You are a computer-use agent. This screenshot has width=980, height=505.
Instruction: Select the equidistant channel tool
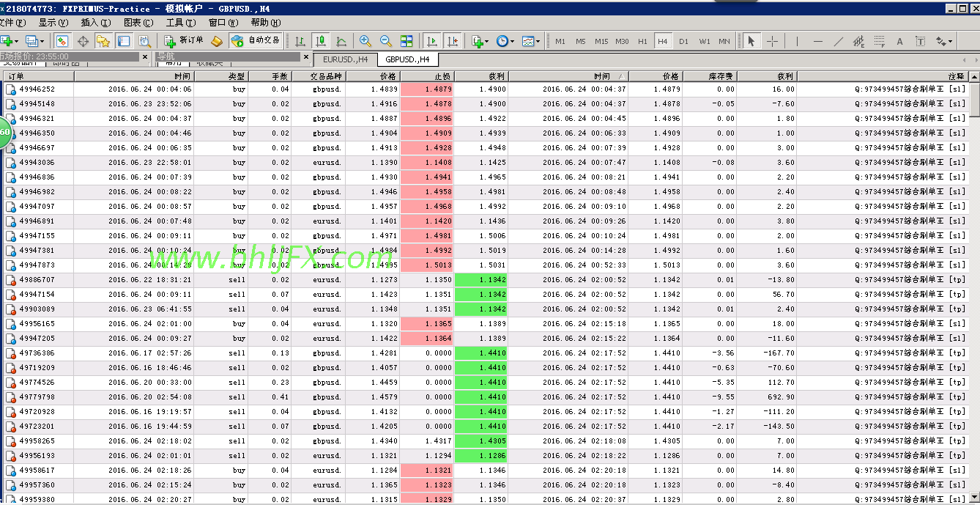[859, 41]
